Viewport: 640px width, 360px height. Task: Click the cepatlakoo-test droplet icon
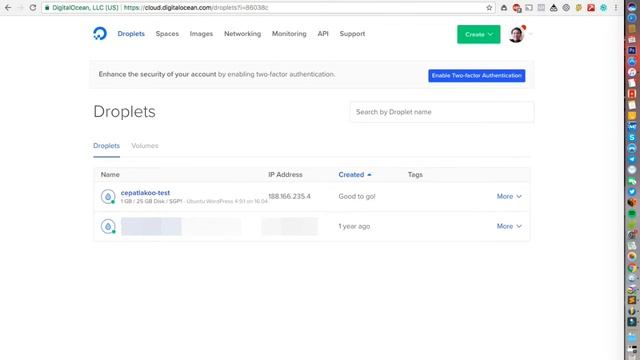coord(108,196)
